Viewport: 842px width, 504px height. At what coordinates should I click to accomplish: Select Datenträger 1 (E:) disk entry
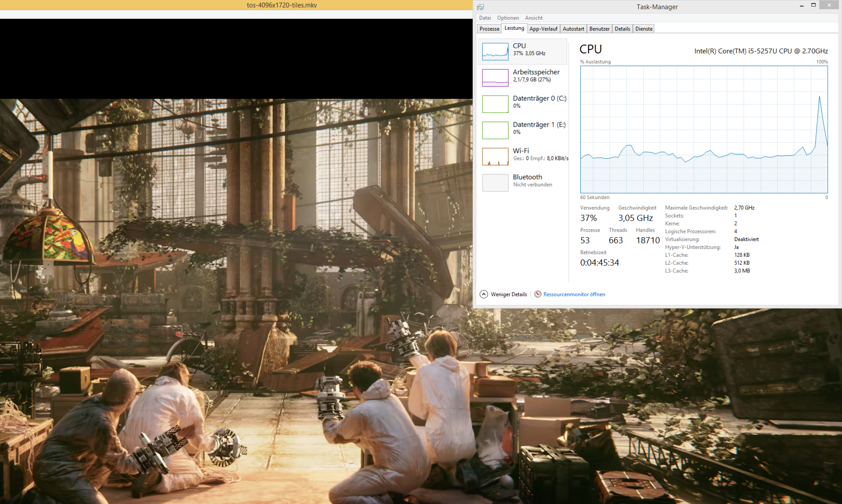(539, 125)
